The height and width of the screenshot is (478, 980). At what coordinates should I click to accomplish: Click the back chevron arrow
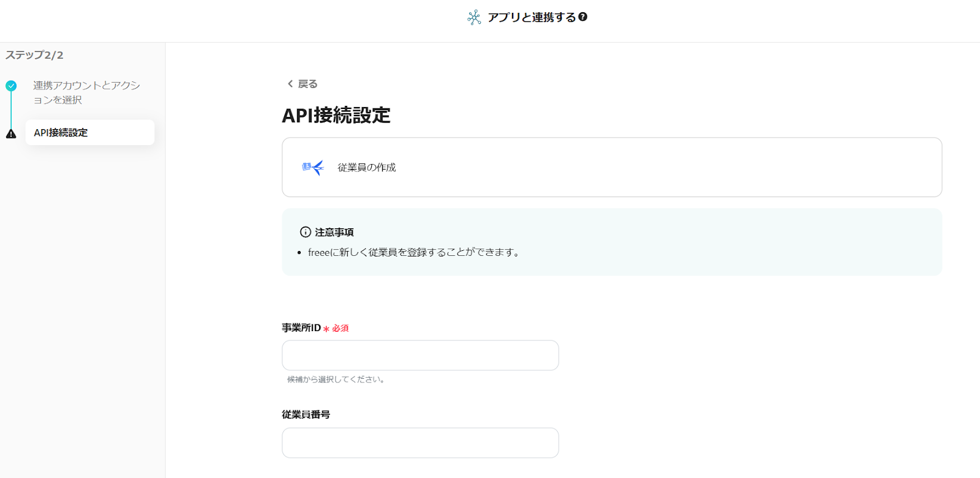(290, 84)
